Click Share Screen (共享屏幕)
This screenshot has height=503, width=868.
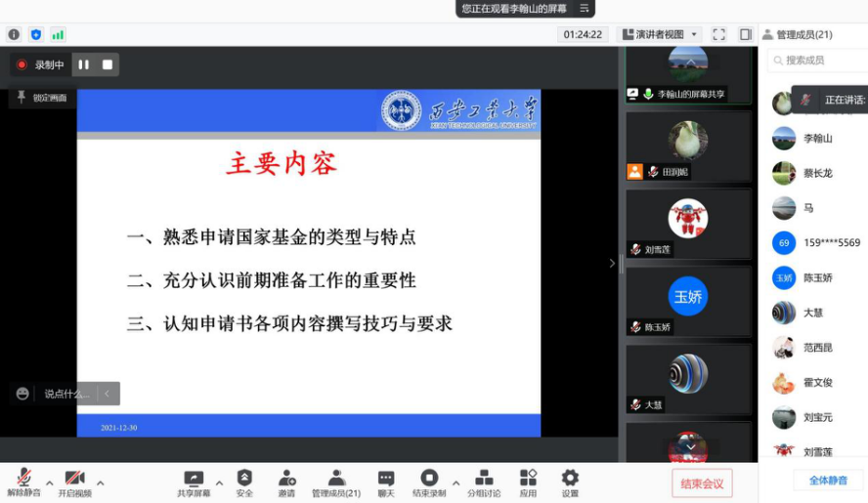(194, 482)
